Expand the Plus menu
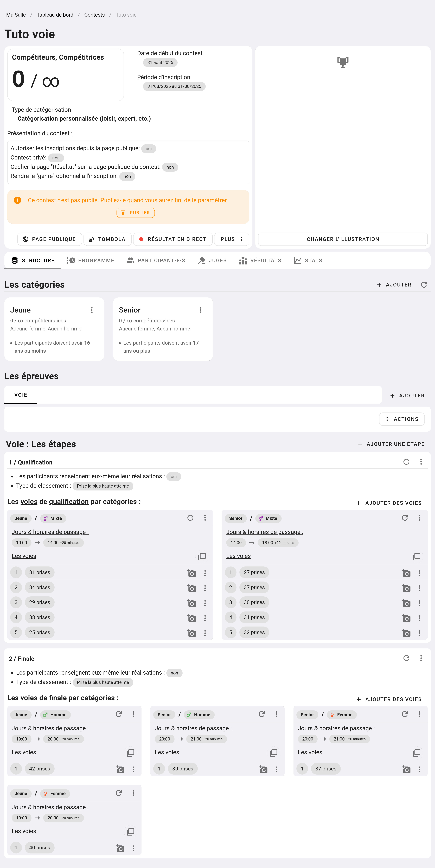This screenshot has height=868, width=435. pos(232,239)
